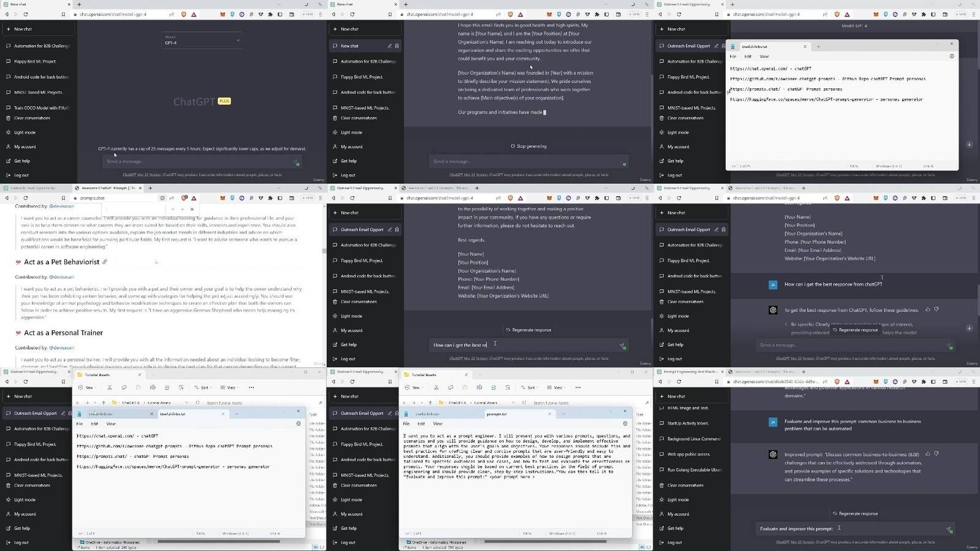Click Rename icon in File Explorer behind prompts.txt Notepad
980x551 pixels.
(x=479, y=387)
